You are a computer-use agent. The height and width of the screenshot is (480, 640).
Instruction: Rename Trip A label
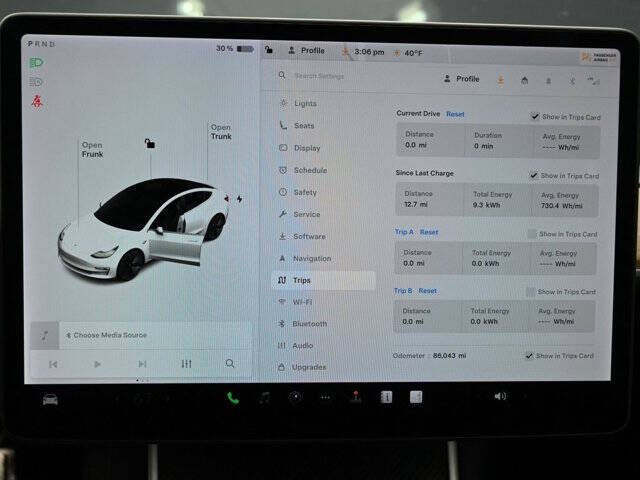(404, 232)
